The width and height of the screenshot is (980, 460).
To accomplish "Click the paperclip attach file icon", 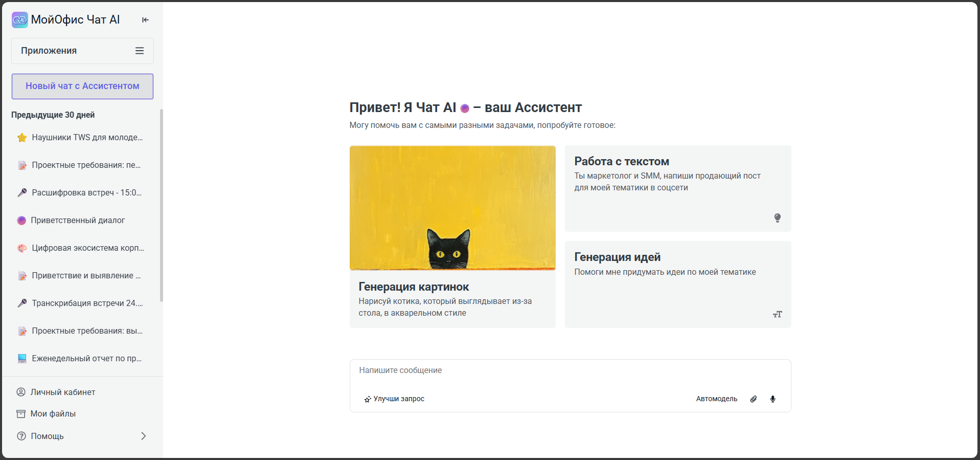I will pos(753,399).
